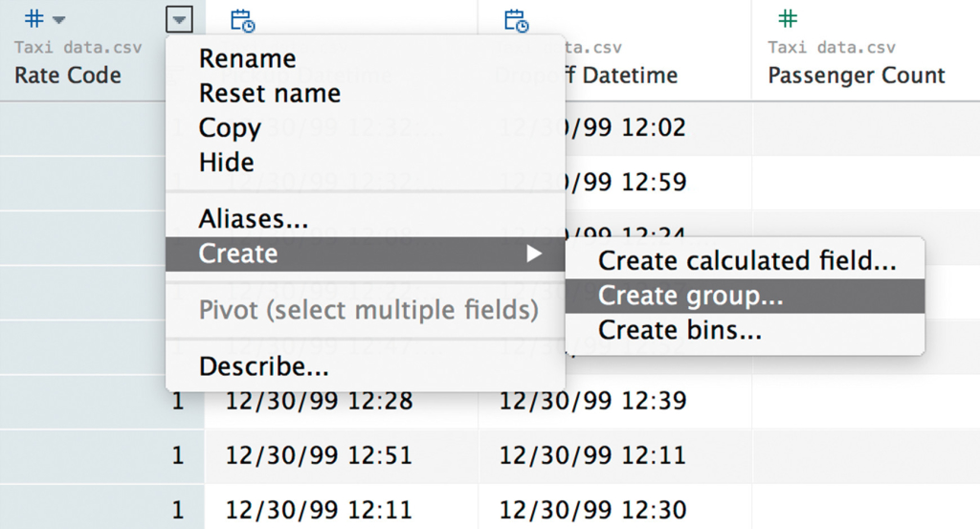Expand the Create submenu arrow
This screenshot has height=529, width=980.
tap(534, 253)
